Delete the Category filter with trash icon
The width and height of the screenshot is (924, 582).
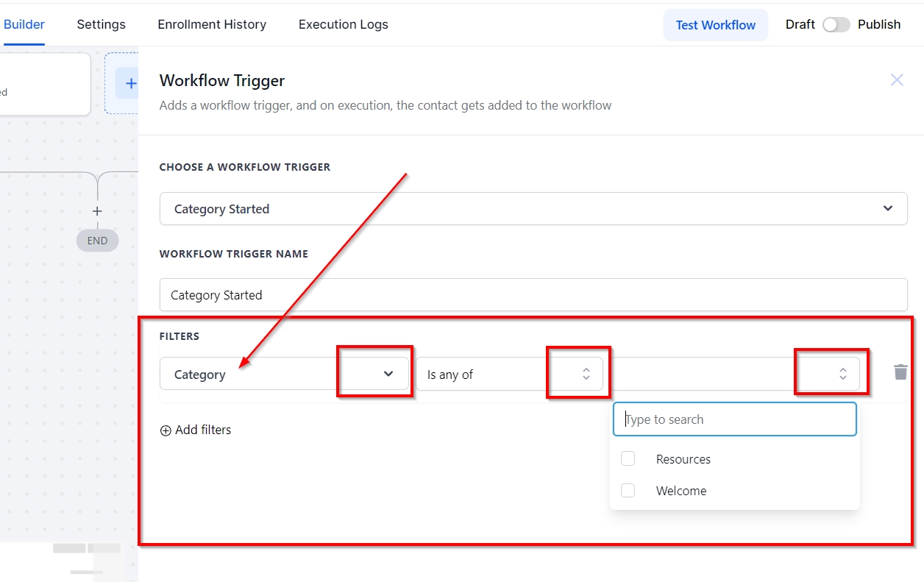[x=900, y=372]
